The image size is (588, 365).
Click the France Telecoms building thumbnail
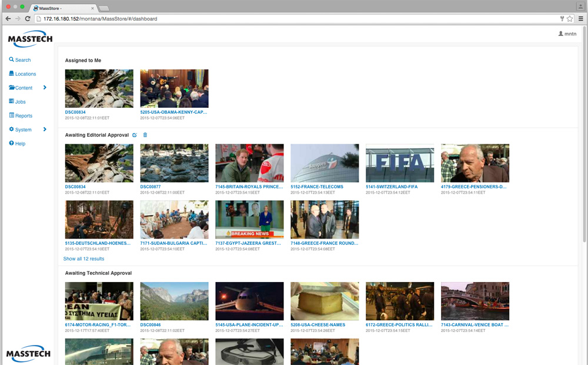pyautogui.click(x=325, y=163)
